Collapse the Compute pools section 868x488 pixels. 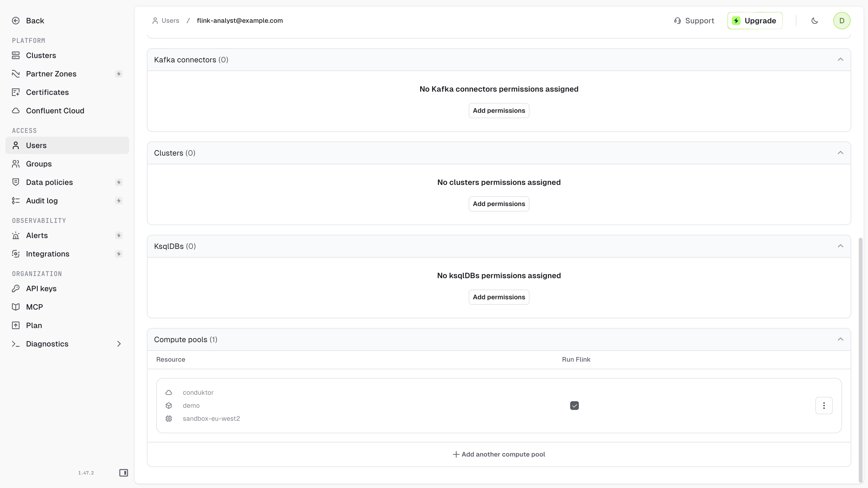(840, 339)
